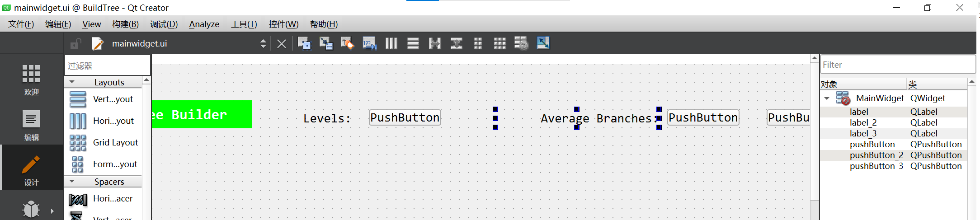Activate Edit Tab Order mode icon
Image resolution: width=980 pixels, height=220 pixels.
point(369,43)
